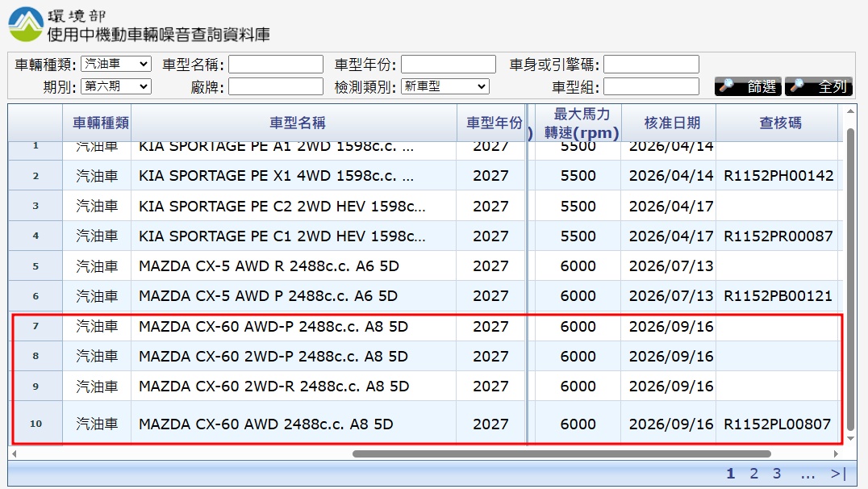Focus the 車型名稱 input field
This screenshot has width=868, height=489.
(x=276, y=65)
